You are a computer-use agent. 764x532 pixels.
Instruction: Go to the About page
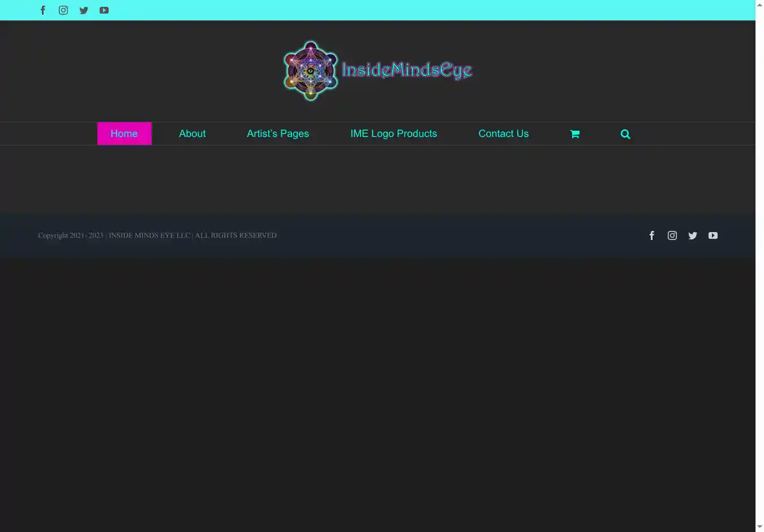(x=192, y=134)
